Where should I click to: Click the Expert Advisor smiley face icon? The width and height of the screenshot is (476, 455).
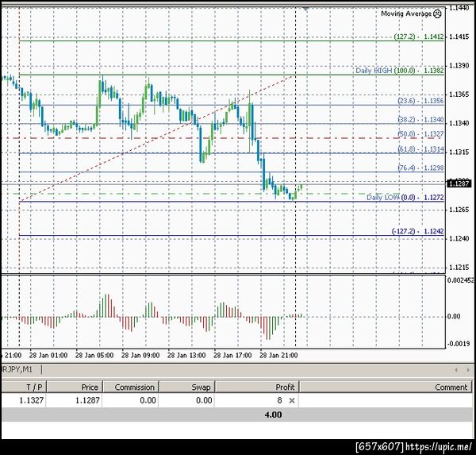click(x=437, y=13)
